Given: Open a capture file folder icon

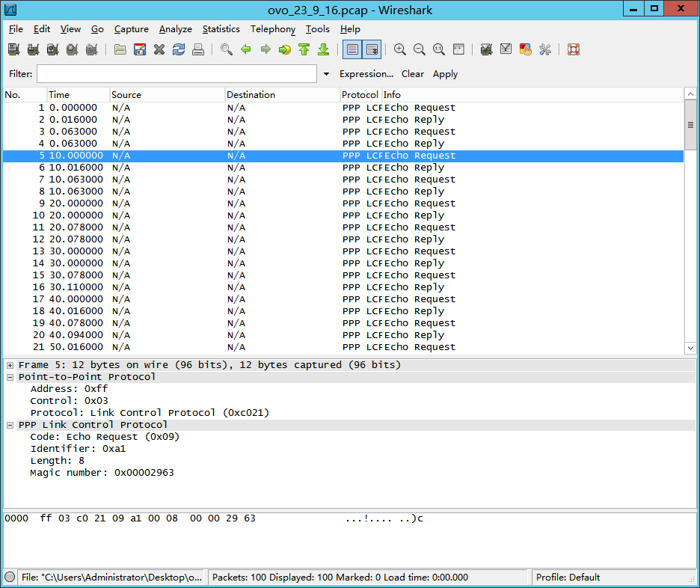Looking at the screenshot, I should pyautogui.click(x=120, y=49).
